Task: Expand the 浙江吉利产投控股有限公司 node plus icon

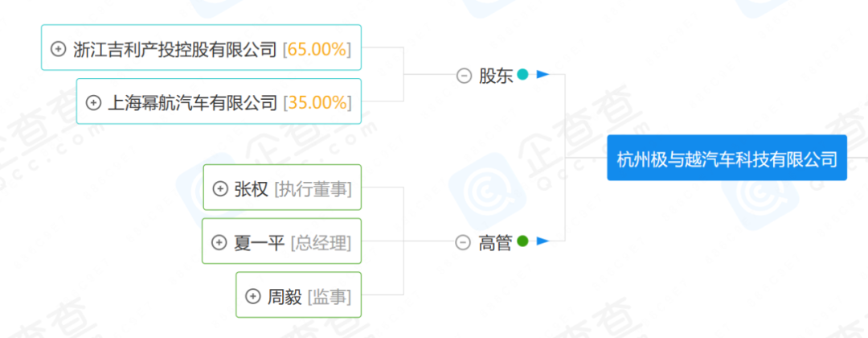Action: (58, 48)
